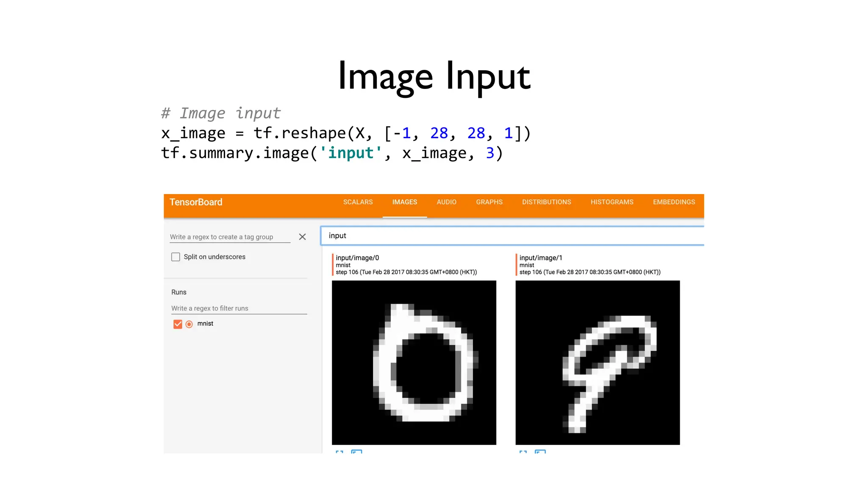Toggle fullscreen icon under input/image/0
Viewport: 868px width, 488px height.
tap(339, 452)
